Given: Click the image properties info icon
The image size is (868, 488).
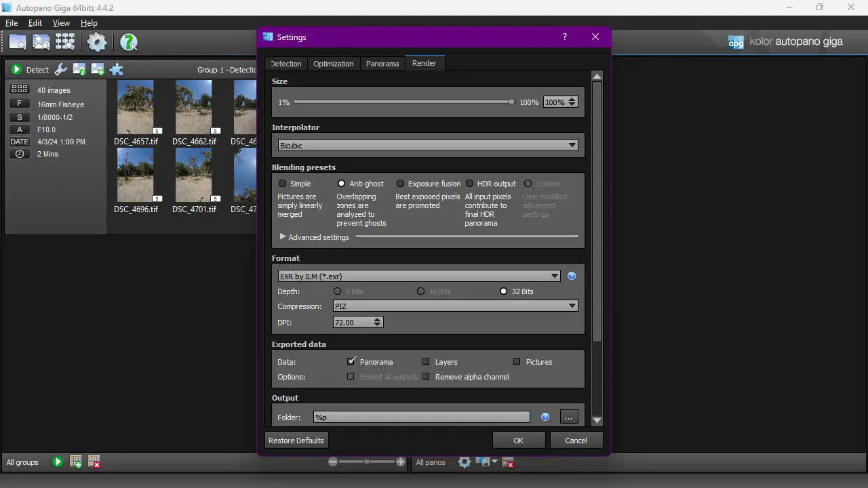Looking at the screenshot, I should (x=79, y=69).
